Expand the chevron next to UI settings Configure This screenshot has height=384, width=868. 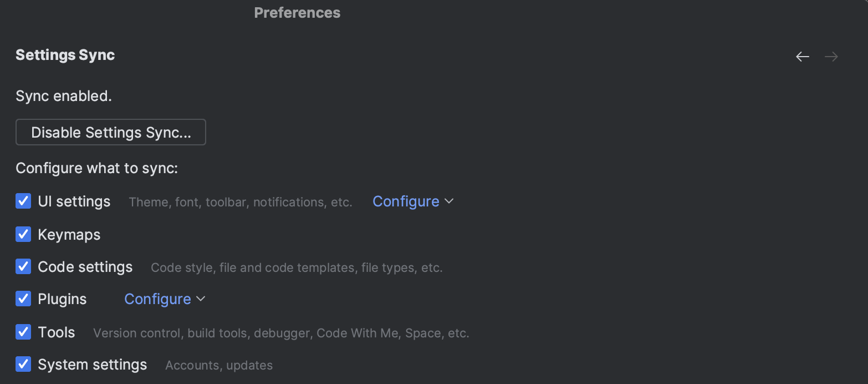click(449, 201)
